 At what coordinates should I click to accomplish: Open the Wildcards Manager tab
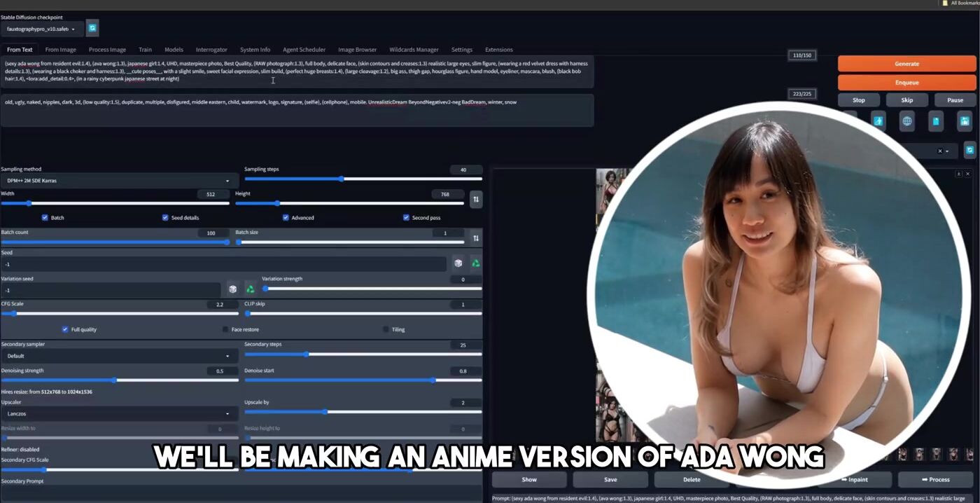(x=414, y=50)
